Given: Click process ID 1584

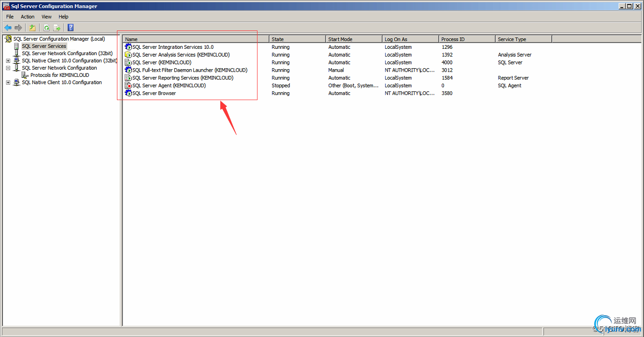Looking at the screenshot, I should tap(447, 78).
